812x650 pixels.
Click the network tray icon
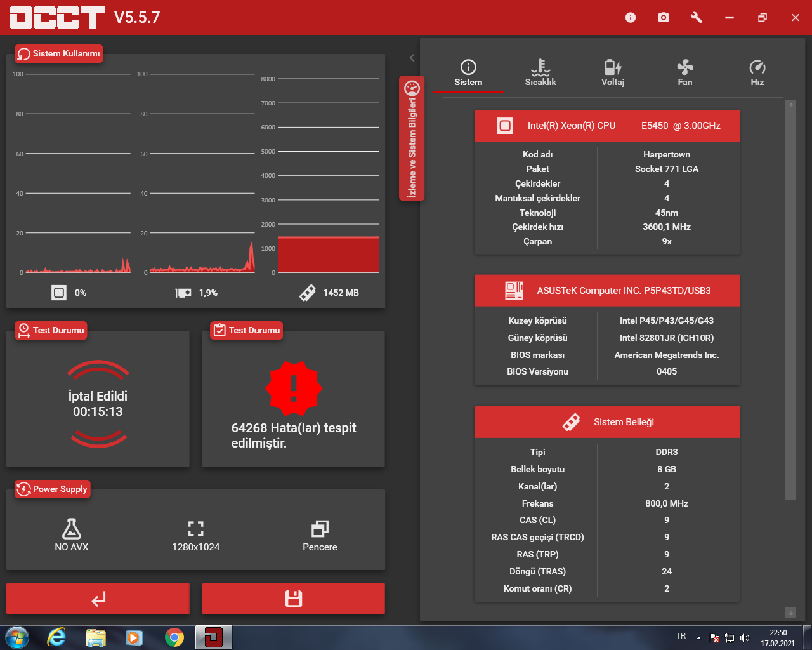point(730,638)
